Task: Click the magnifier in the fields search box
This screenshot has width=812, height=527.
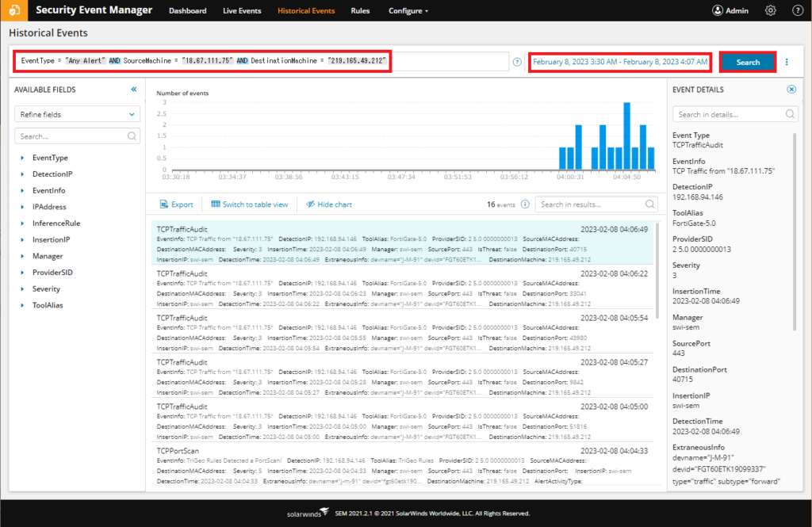Action: pyautogui.click(x=132, y=136)
